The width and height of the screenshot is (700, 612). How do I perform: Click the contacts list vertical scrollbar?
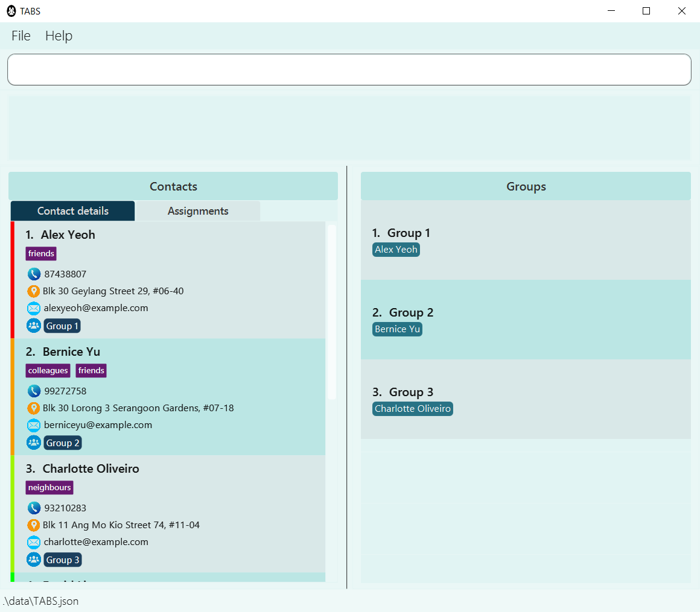click(x=331, y=311)
